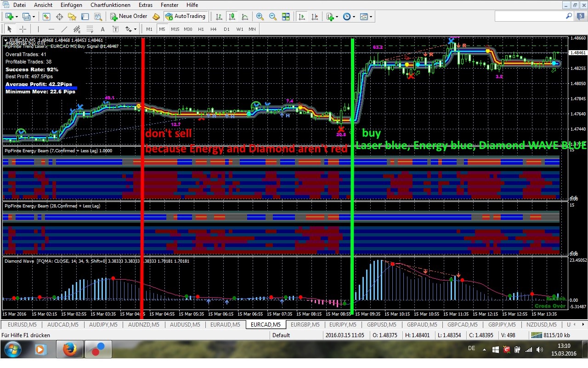The width and height of the screenshot is (588, 368).
Task: Switch to the AUDJPY,M5 chart tab
Action: click(103, 325)
